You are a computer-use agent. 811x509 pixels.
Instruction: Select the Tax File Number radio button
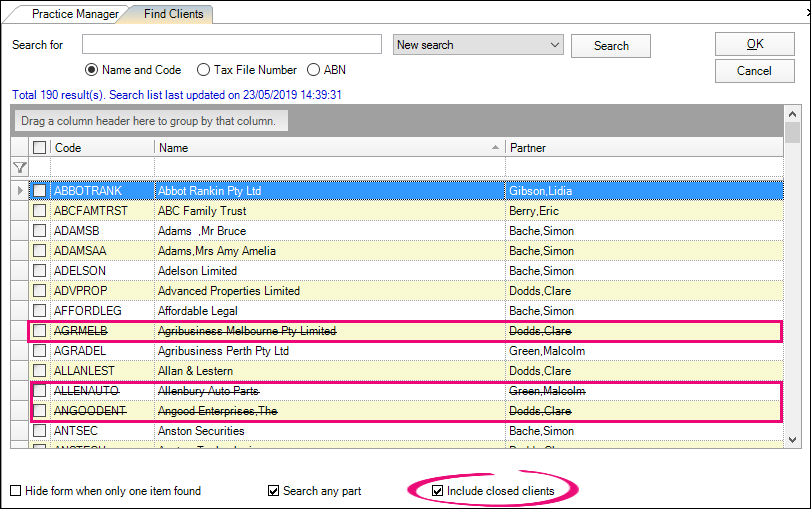click(x=204, y=70)
